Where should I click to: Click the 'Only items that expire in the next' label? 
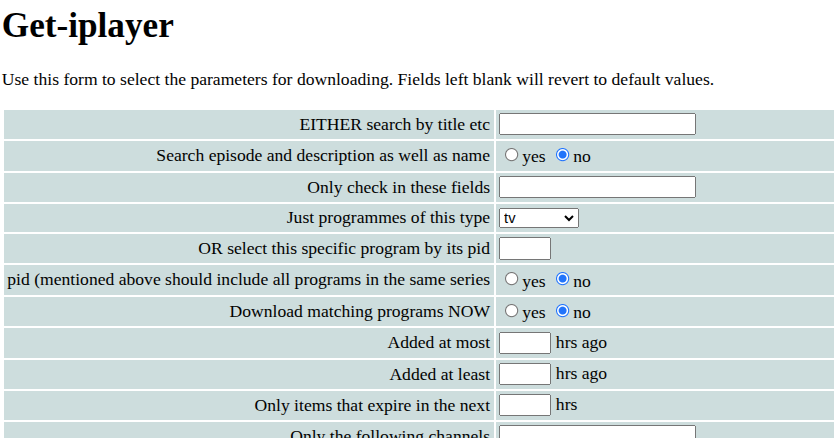click(372, 406)
